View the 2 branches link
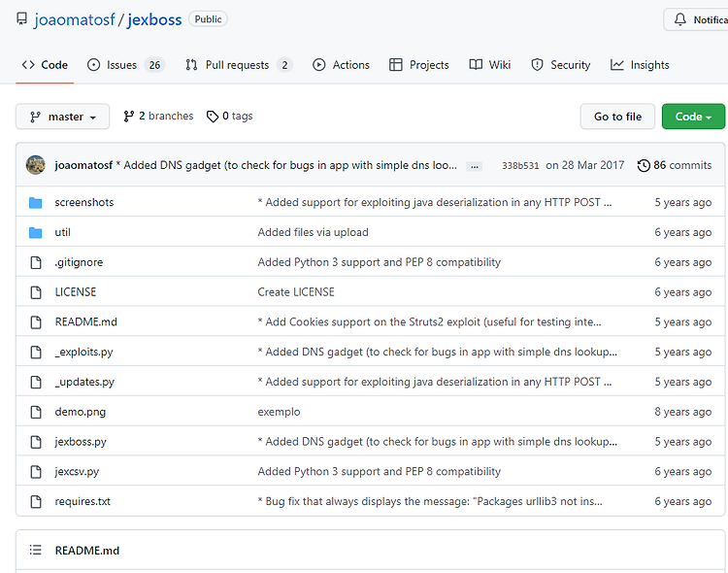The image size is (728, 573). point(158,117)
